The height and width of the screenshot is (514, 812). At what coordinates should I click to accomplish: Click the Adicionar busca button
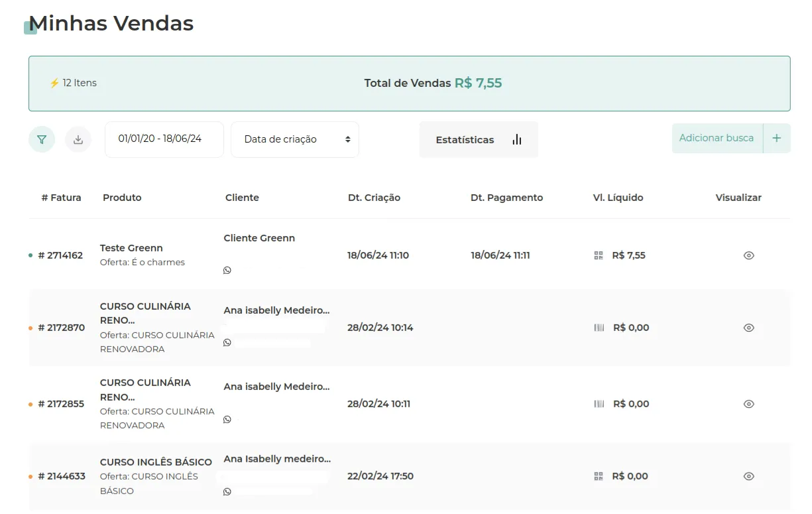tap(717, 138)
